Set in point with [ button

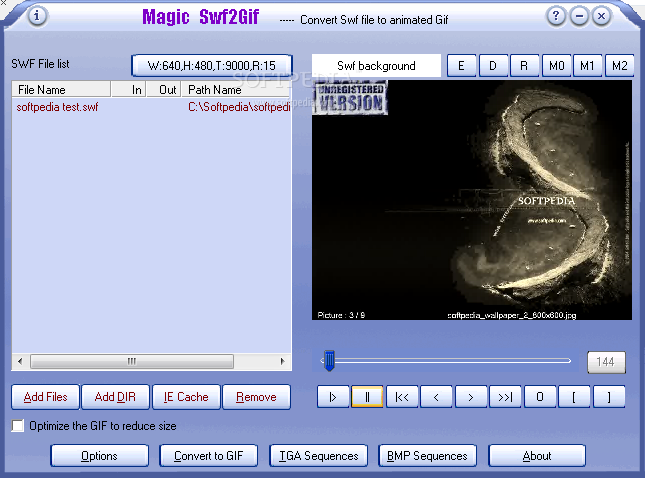[574, 397]
